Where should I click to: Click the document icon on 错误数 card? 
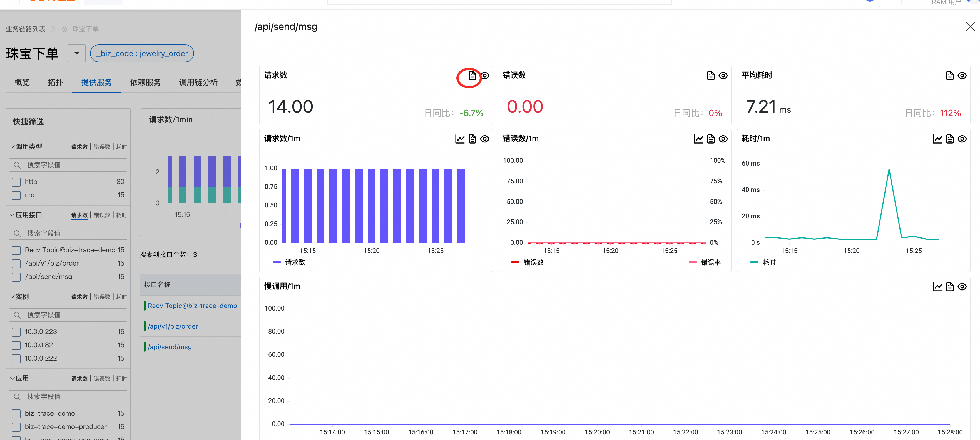pyautogui.click(x=711, y=76)
